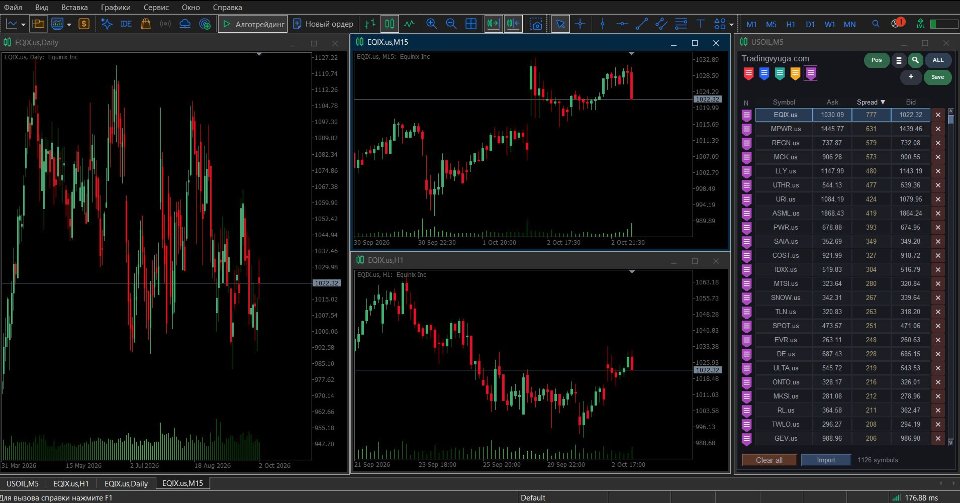Image resolution: width=960 pixels, height=503 pixels.
Task: Switch chart timeframe to MN
Action: [x=850, y=24]
